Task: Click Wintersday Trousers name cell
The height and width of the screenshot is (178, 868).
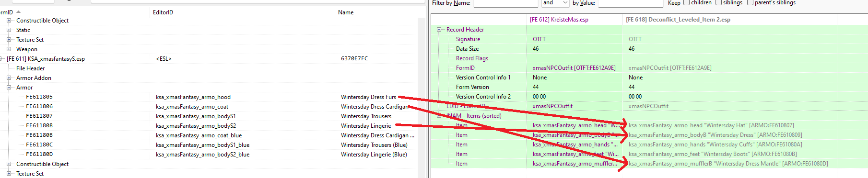Action: click(366, 116)
